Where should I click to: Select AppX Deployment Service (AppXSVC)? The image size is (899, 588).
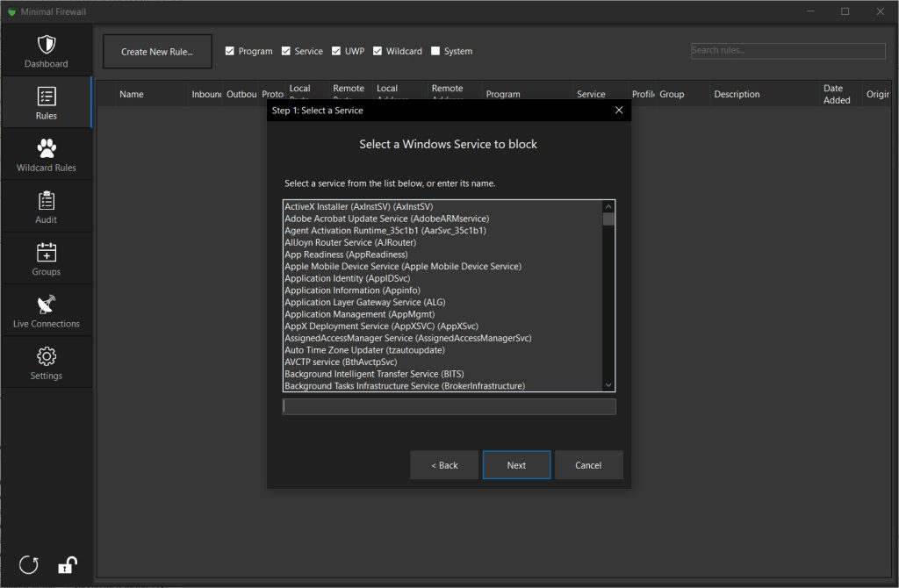442,326
